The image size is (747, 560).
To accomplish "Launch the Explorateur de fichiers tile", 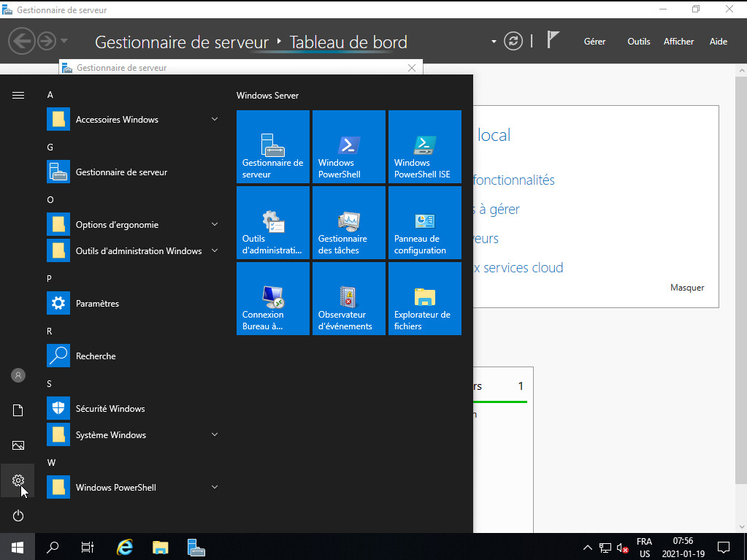I will [424, 299].
